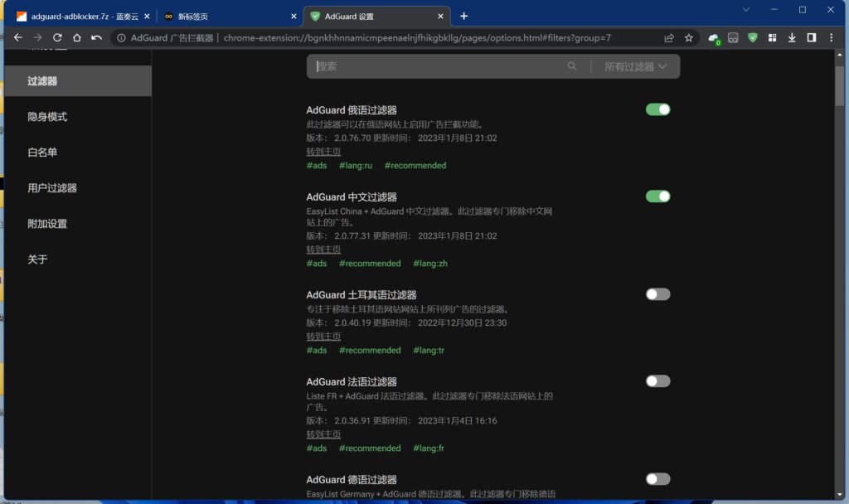Viewport: 849px width, 504px height.
Task: Close the AdGuard 设置 tab
Action: 440,17
